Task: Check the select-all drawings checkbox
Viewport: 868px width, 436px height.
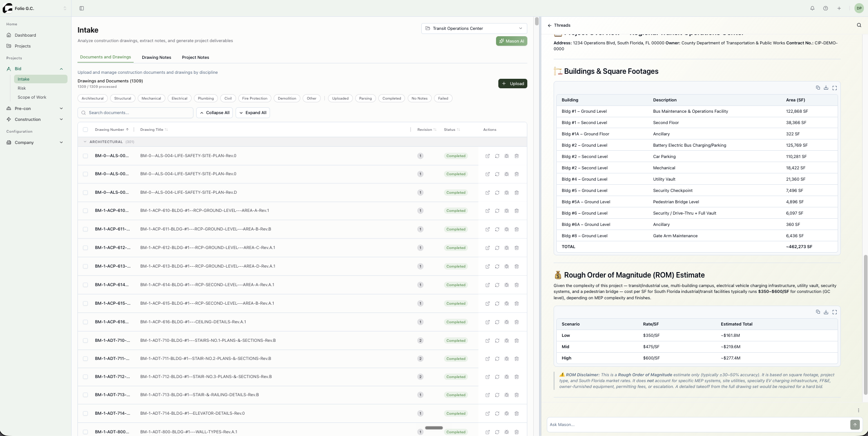Action: (x=85, y=129)
